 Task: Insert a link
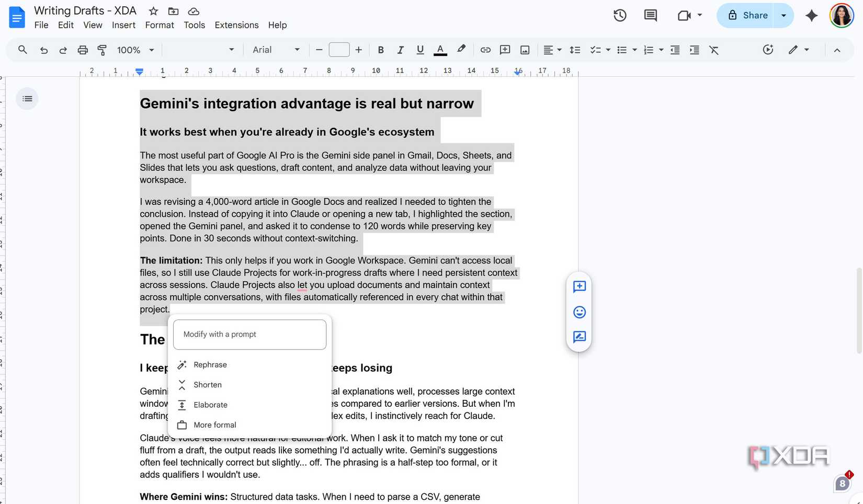coord(485,50)
